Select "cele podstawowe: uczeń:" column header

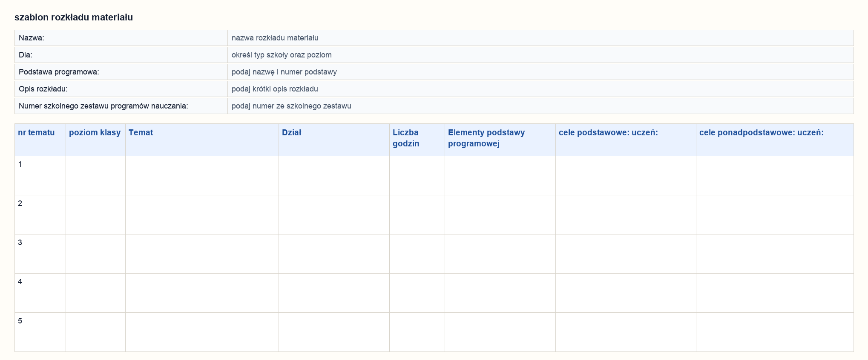click(x=626, y=140)
